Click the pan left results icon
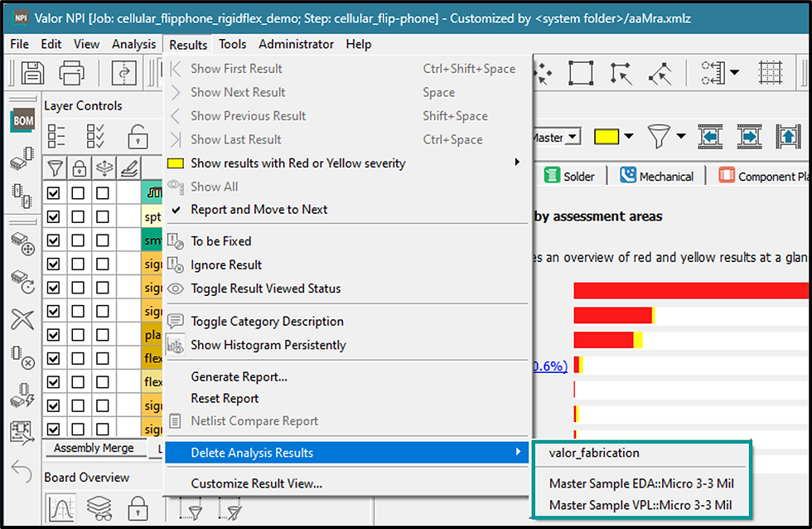This screenshot has height=529, width=812. pos(710,137)
